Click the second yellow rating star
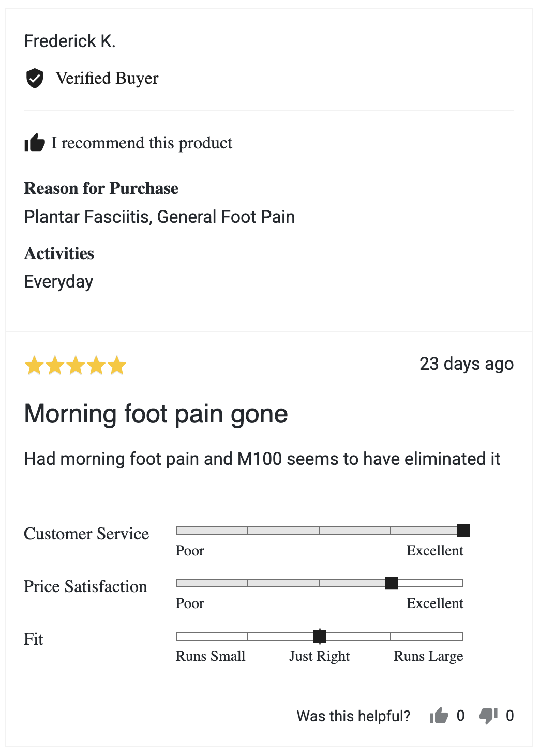This screenshot has width=540, height=756. (x=55, y=365)
